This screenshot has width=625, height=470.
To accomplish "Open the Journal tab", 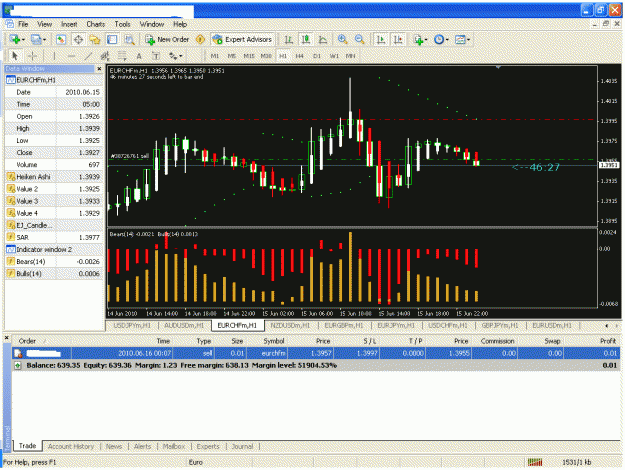I will click(x=242, y=446).
